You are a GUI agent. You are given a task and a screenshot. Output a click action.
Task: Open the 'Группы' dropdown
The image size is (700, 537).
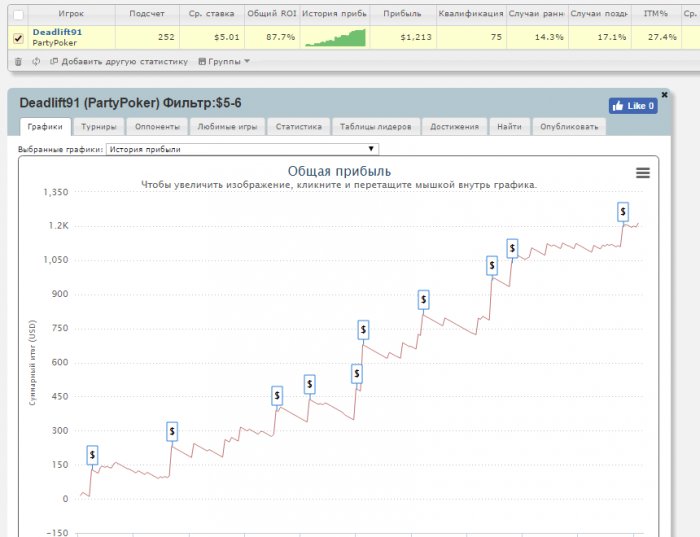[x=224, y=62]
